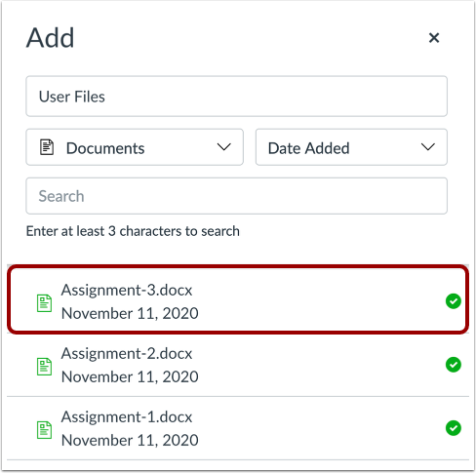This screenshot has width=476, height=473.
Task: Click the date under Assignment-1.docx
Action: (130, 440)
